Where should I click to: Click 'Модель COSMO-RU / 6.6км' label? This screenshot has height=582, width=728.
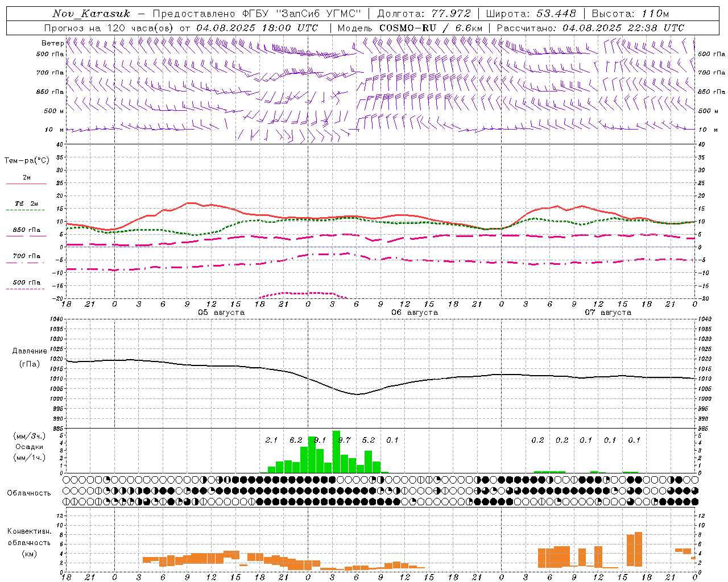tap(410, 28)
